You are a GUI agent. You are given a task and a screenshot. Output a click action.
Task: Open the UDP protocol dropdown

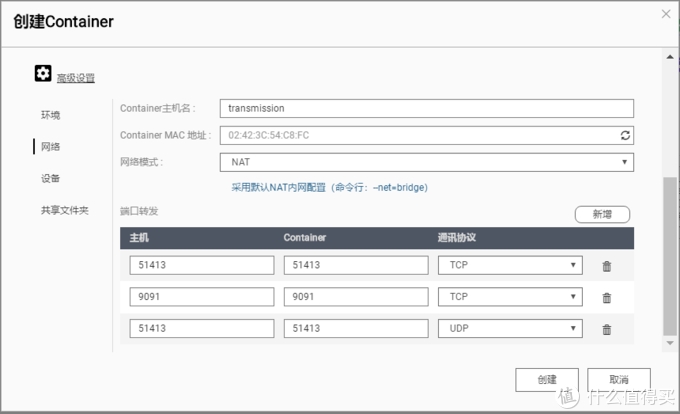pyautogui.click(x=510, y=328)
